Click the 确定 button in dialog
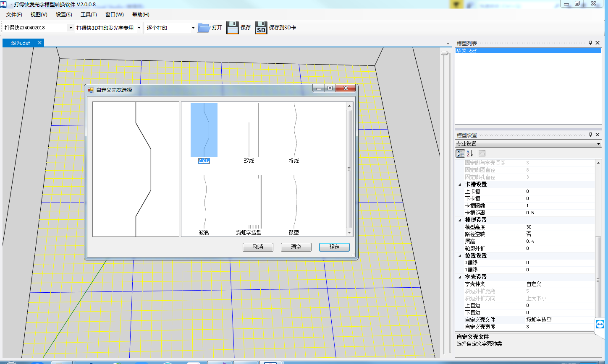The image size is (608, 364). pos(334,247)
